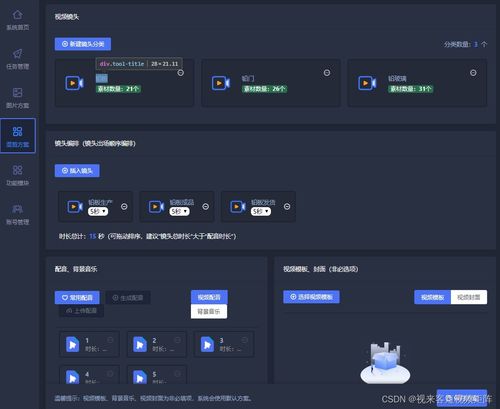This screenshot has height=409, width=500.
Task: Click 时长总计 15 秒 text
Action: click(82, 236)
